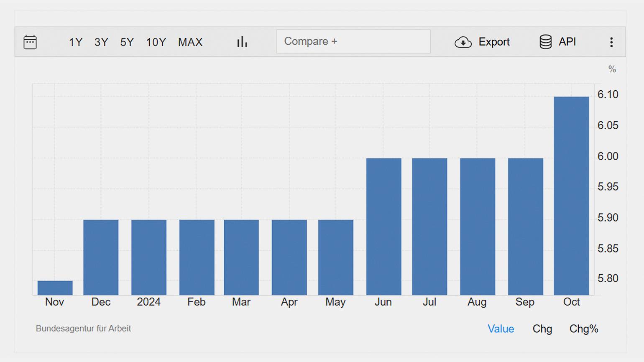This screenshot has height=362, width=644.
Task: Click the Sep bar in the chart
Action: (x=526, y=227)
